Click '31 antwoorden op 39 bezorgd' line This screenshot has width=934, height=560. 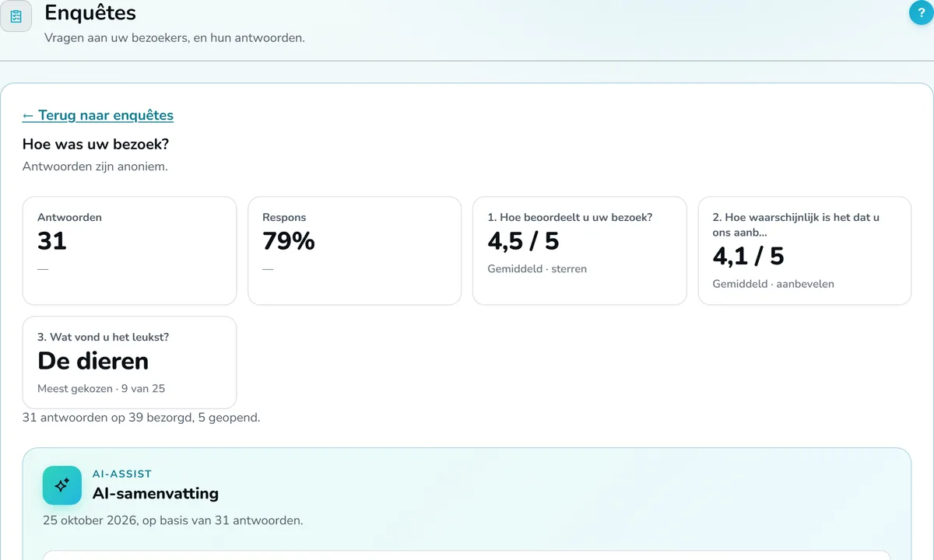tap(142, 418)
